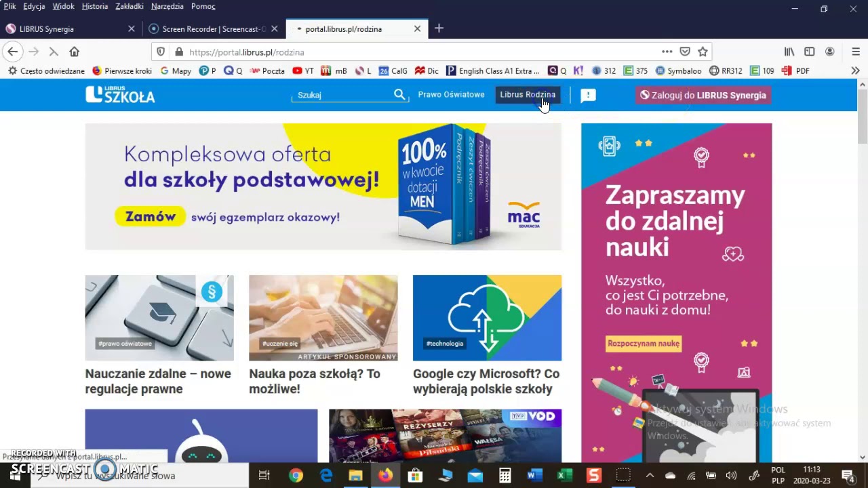This screenshot has height=488, width=868.
Task: Open Nauka poza szkołą article headline
Action: (315, 381)
